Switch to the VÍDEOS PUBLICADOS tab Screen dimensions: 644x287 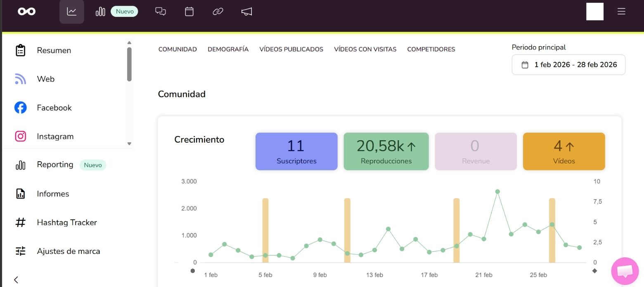[291, 49]
